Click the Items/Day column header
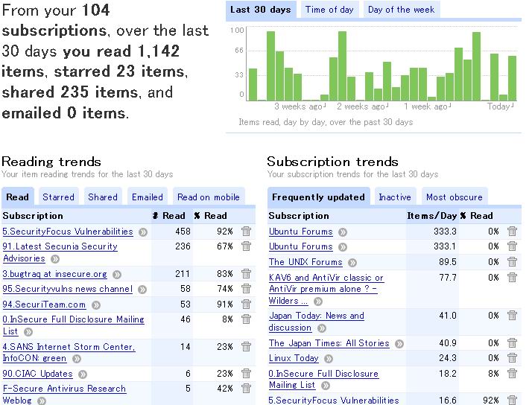 (432, 216)
